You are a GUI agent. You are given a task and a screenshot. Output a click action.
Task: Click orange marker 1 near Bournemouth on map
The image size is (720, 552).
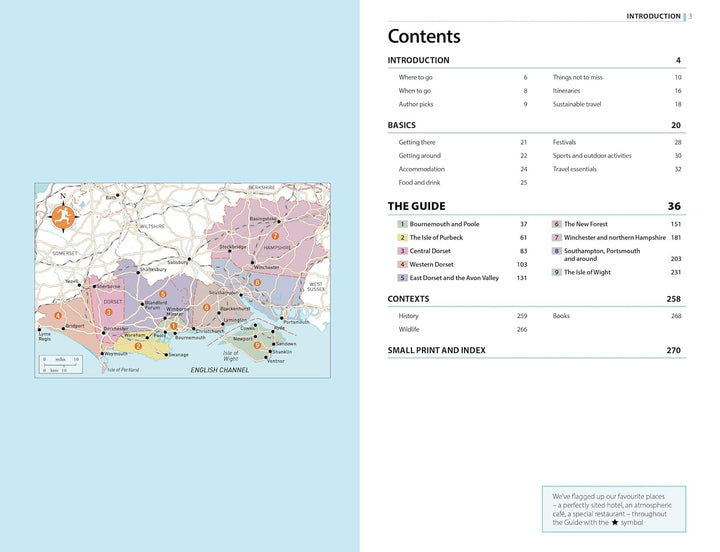pos(174,326)
